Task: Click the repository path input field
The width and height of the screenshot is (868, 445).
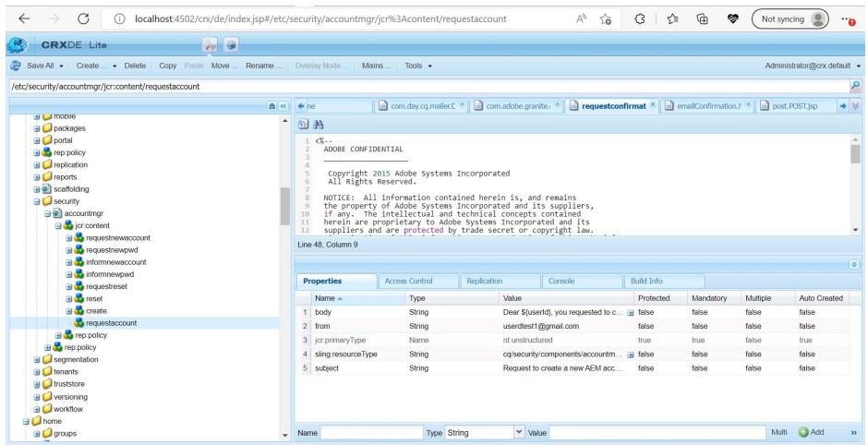Action: pos(429,87)
